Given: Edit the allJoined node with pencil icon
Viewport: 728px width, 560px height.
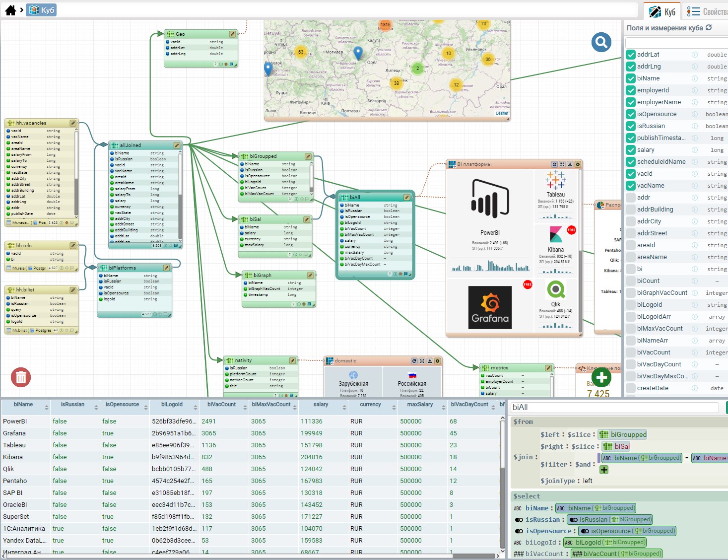Looking at the screenshot, I should [177, 145].
